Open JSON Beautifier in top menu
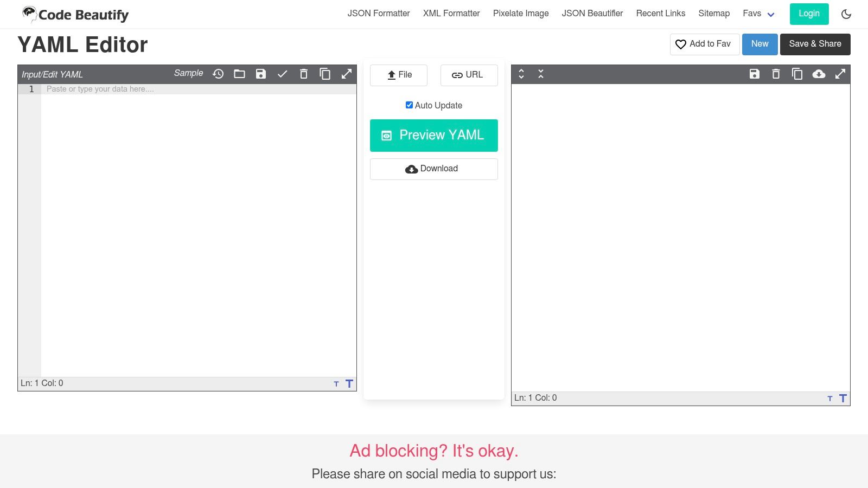This screenshot has width=868, height=488. pyautogui.click(x=592, y=14)
